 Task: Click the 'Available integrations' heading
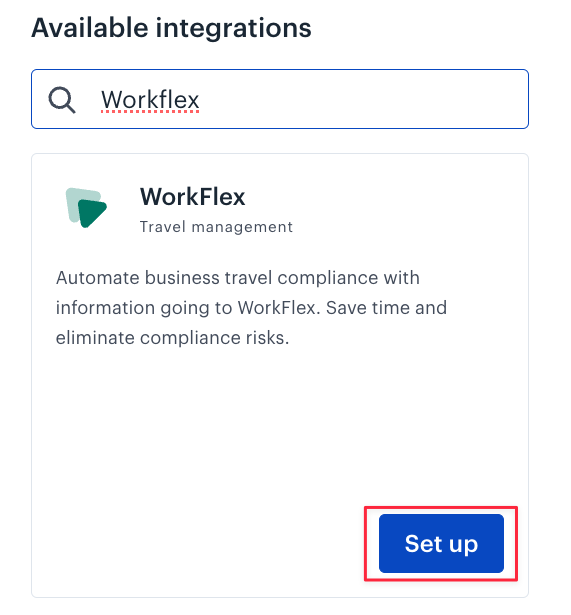pyautogui.click(x=171, y=28)
